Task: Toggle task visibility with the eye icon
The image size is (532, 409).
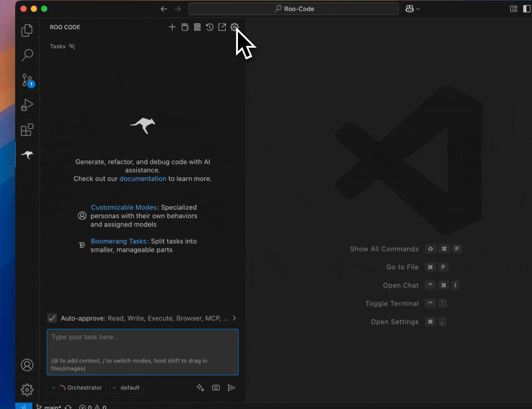Action: (x=72, y=46)
